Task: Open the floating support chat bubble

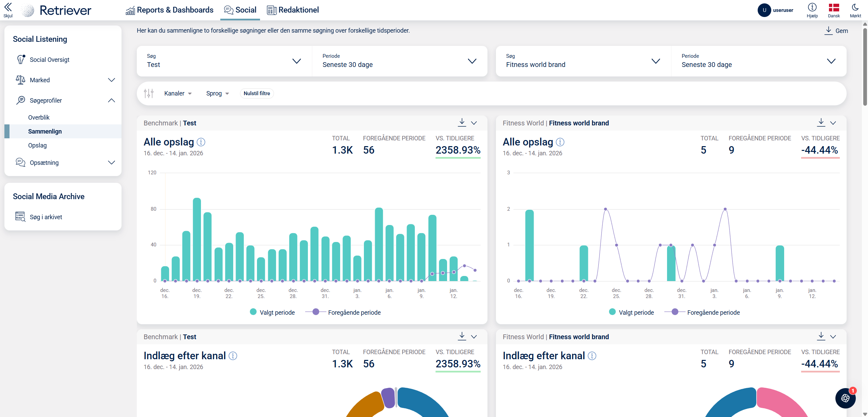Action: (845, 398)
